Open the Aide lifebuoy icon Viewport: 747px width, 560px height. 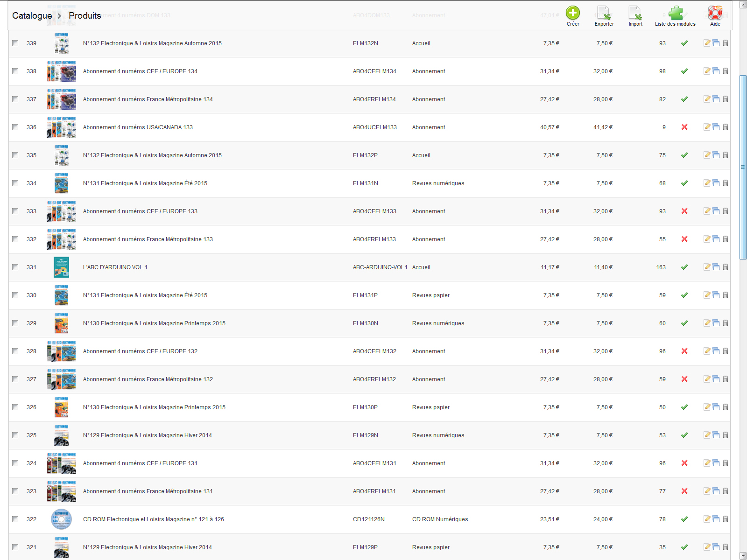click(x=715, y=13)
